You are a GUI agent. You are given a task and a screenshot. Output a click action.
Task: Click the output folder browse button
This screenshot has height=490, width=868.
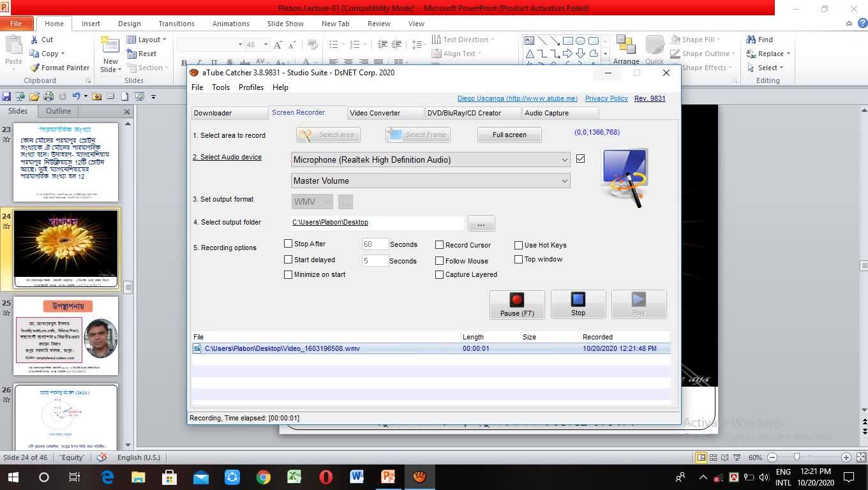(x=481, y=223)
